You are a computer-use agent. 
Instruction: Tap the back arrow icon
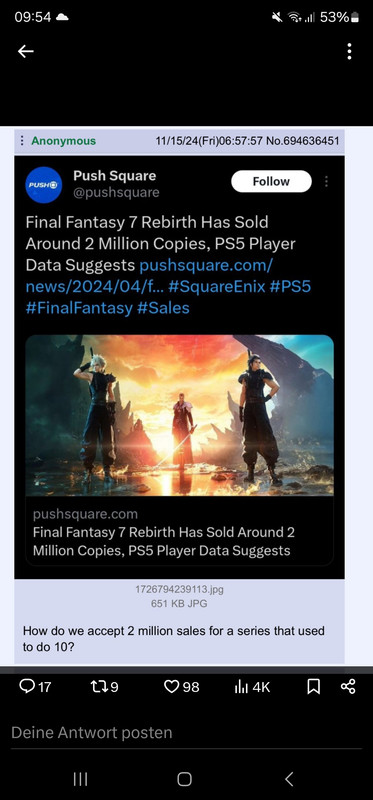(x=26, y=51)
